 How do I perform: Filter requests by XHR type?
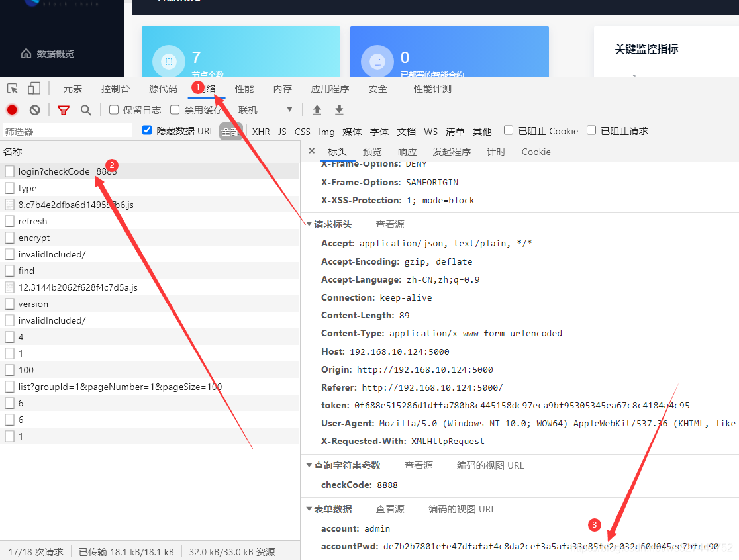[x=261, y=132]
